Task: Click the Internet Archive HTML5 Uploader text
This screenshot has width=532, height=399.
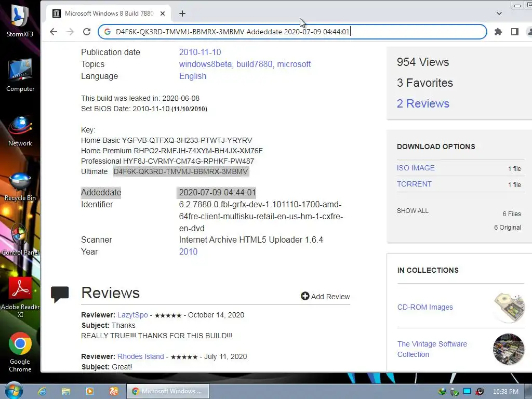Action: point(251,240)
